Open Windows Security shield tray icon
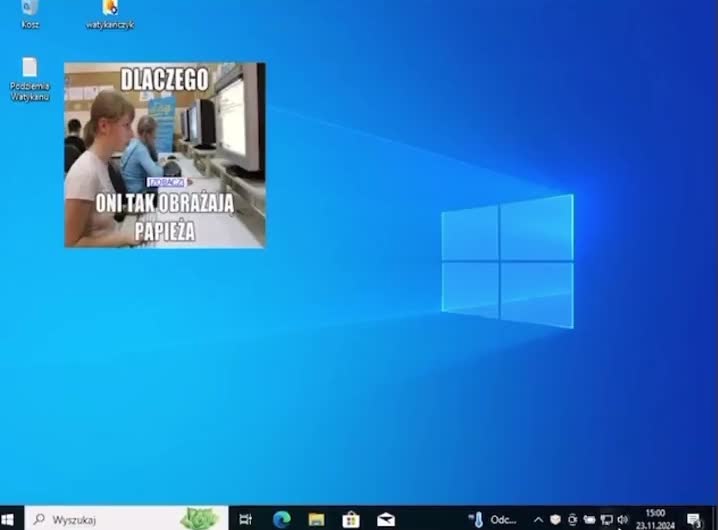718x530 pixels. [x=555, y=519]
